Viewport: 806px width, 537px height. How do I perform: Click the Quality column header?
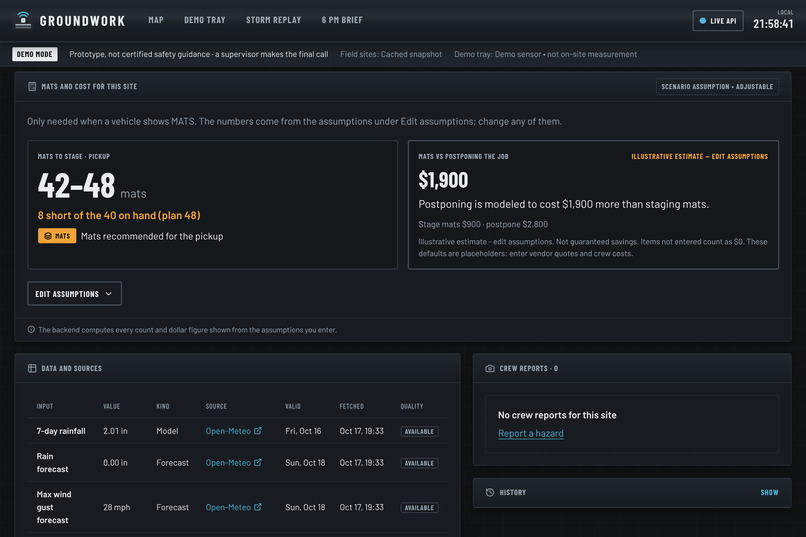coord(412,406)
